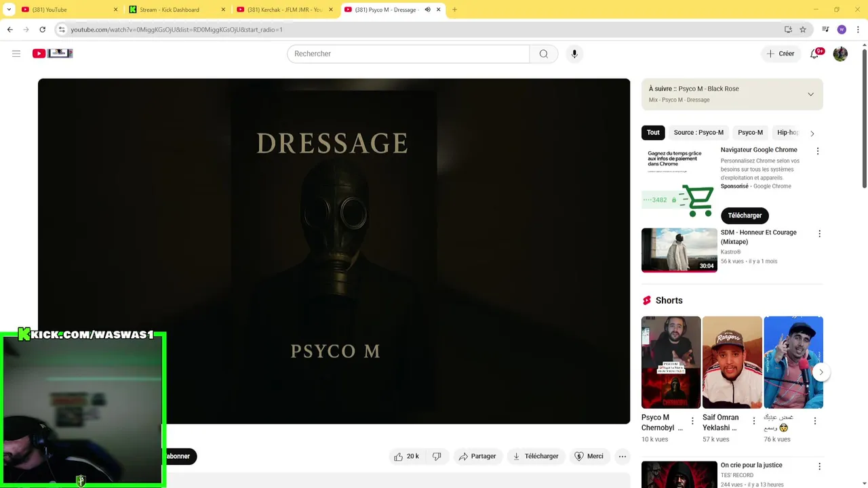This screenshot has height=488, width=868.
Task: Click Télécharger in the Chrome ad
Action: pos(745,216)
